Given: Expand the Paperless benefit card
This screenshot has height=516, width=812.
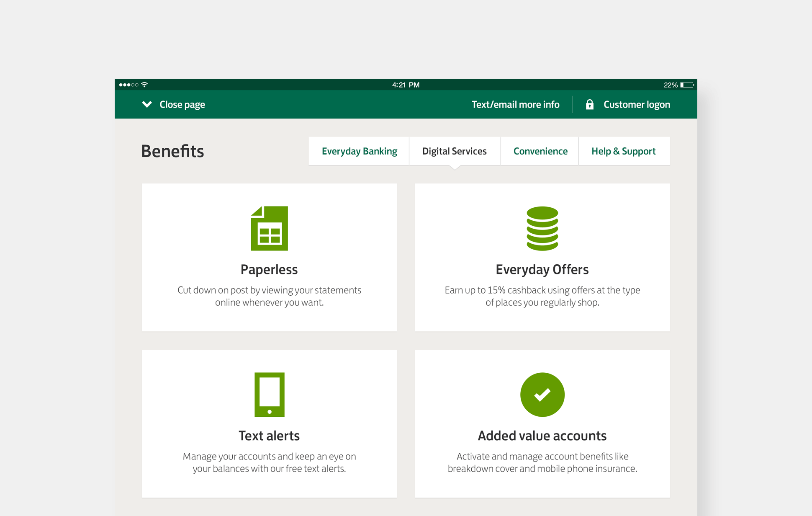Looking at the screenshot, I should click(x=269, y=257).
